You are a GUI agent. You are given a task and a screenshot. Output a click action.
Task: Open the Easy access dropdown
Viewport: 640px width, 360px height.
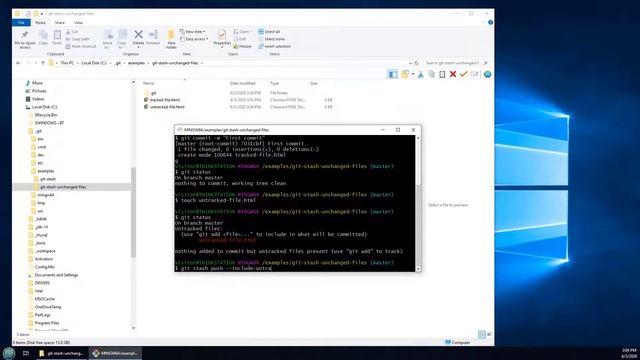click(x=194, y=39)
